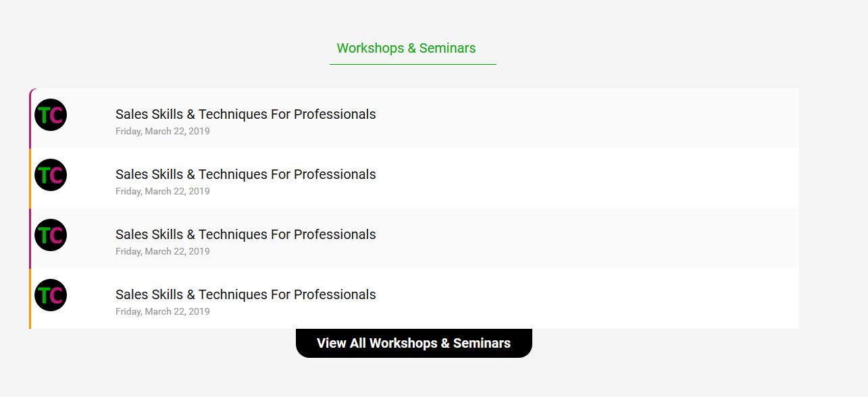Viewport: 868px width, 397px height.
Task: Click the orange accent bar on the fourth row
Action: (30, 299)
